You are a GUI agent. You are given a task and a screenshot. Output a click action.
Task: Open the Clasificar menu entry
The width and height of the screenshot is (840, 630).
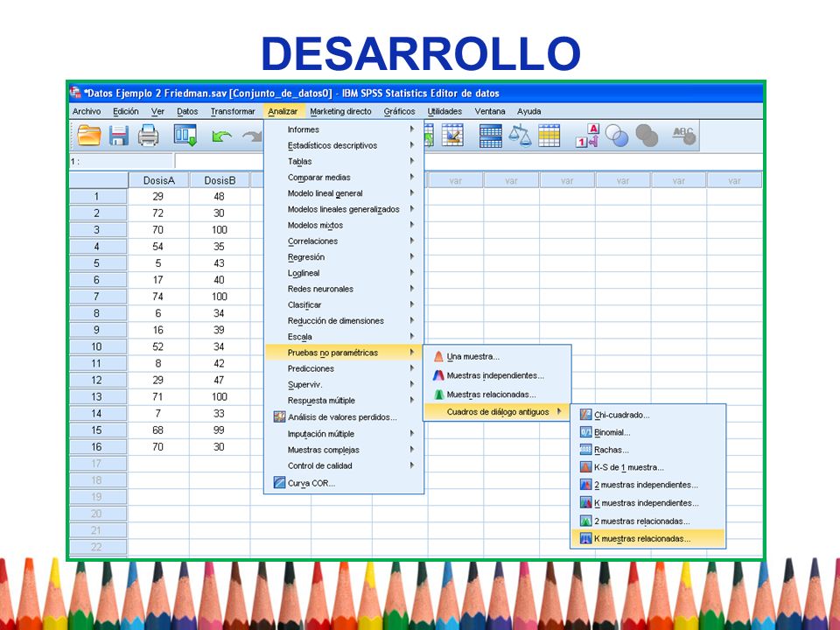[x=344, y=304]
